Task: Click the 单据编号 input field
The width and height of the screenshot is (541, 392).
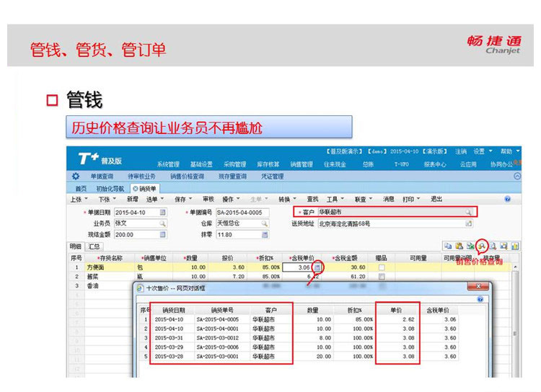Action: pyautogui.click(x=242, y=213)
